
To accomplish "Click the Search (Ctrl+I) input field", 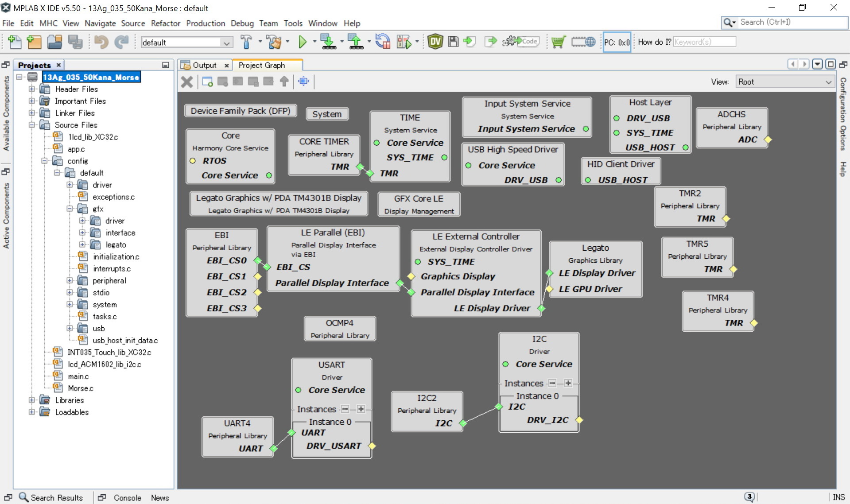I will click(793, 22).
